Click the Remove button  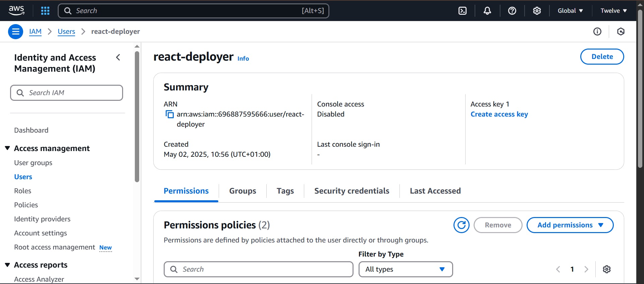pyautogui.click(x=498, y=225)
